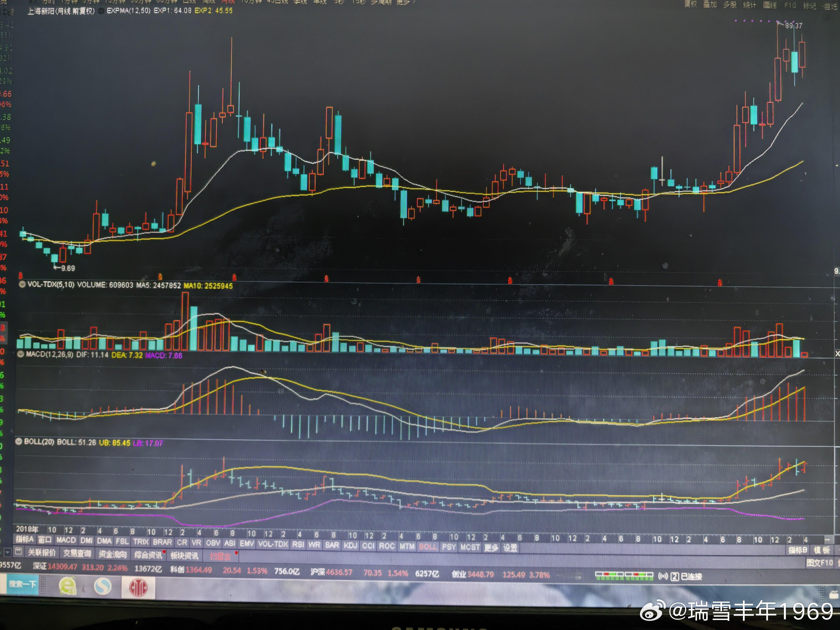Screen dimensions: 840x630
Task: Click the connection signal status icon
Action: tap(663, 576)
